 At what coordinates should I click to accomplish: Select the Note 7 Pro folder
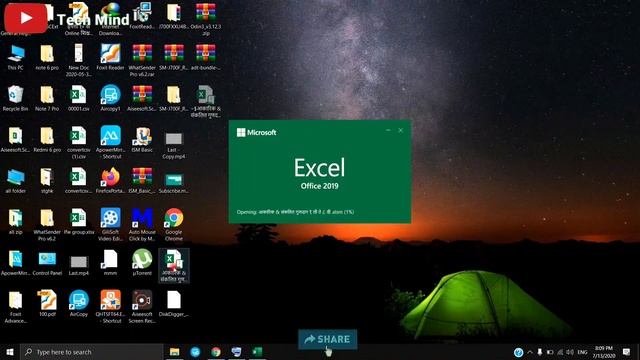tap(47, 98)
